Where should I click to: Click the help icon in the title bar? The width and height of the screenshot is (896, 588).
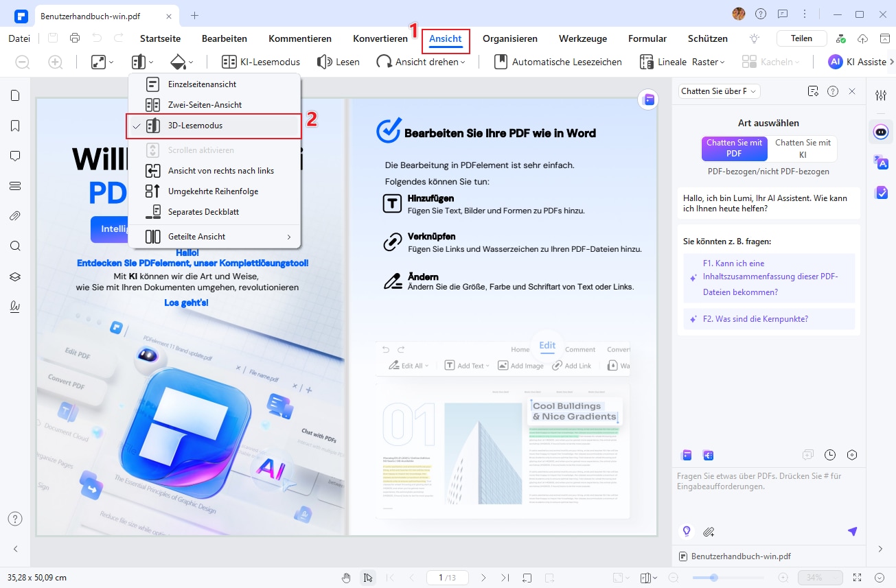761,14
